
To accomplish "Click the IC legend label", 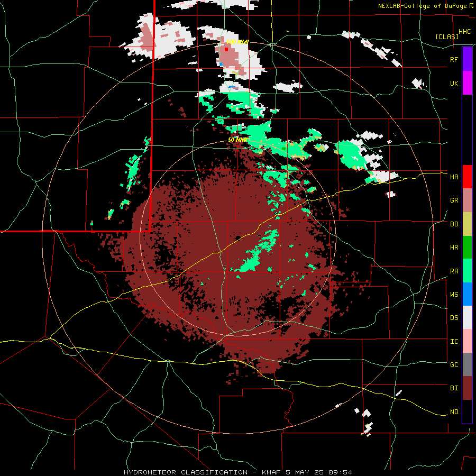I will (454, 342).
